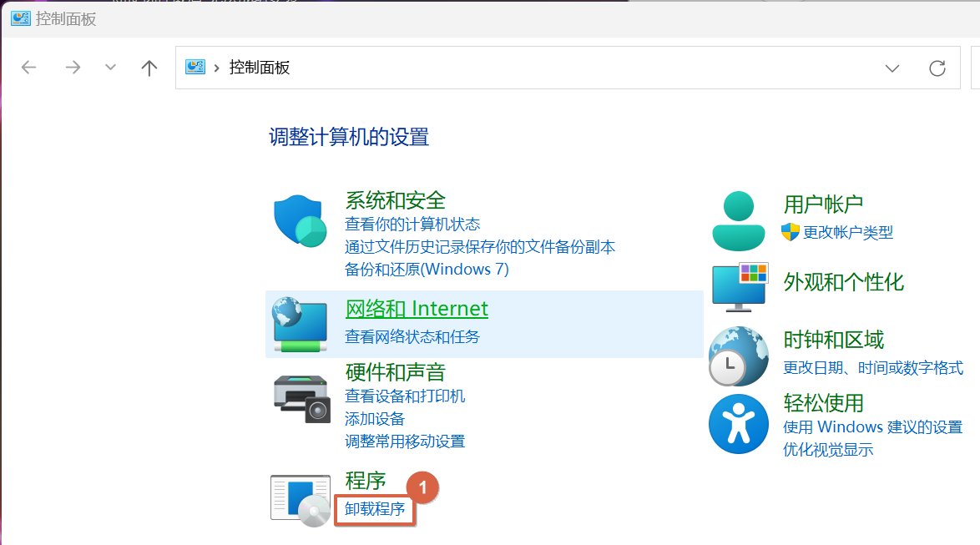Open the 网络和 Internet category heading
Viewport: 980px width, 545px height.
click(417, 309)
